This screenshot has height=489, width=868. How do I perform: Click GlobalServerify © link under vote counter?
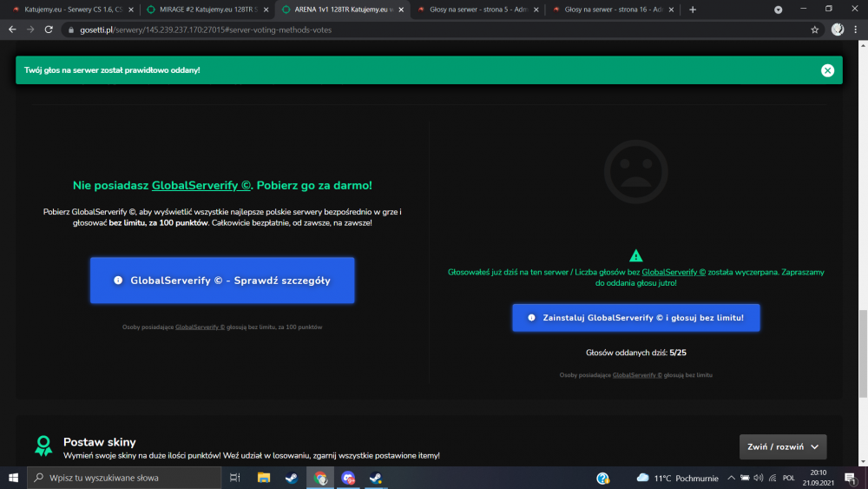point(637,375)
